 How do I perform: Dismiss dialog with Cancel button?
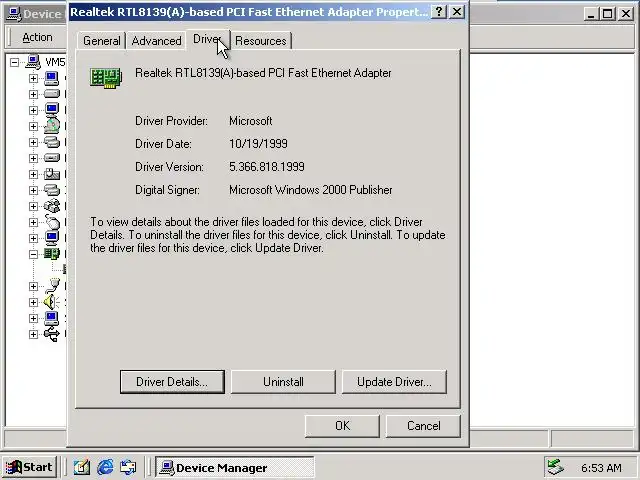pos(423,426)
